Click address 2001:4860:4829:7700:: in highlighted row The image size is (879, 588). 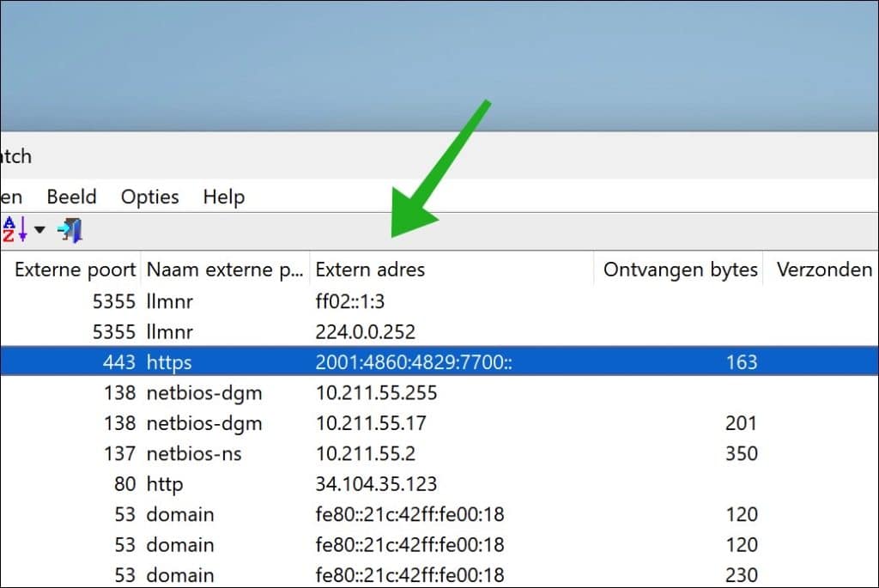(x=414, y=362)
